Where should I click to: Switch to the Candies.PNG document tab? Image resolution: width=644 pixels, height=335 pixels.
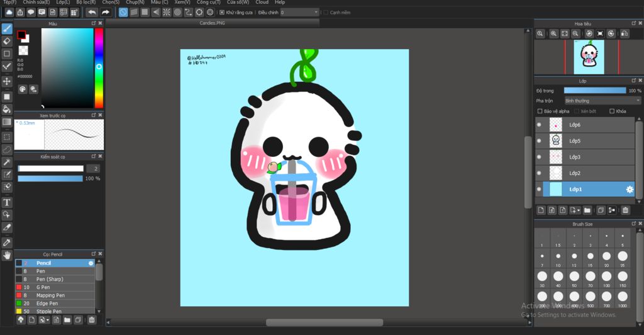click(213, 23)
